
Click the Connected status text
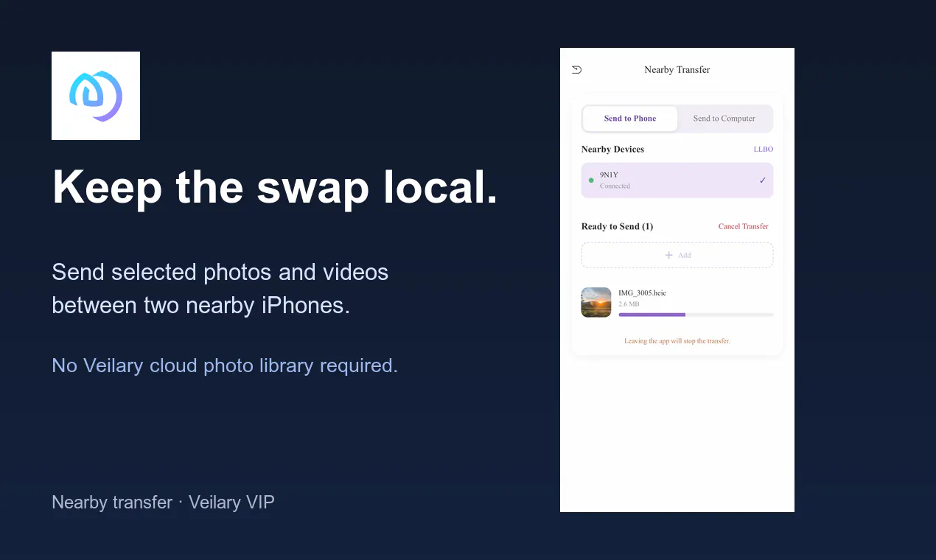click(615, 186)
